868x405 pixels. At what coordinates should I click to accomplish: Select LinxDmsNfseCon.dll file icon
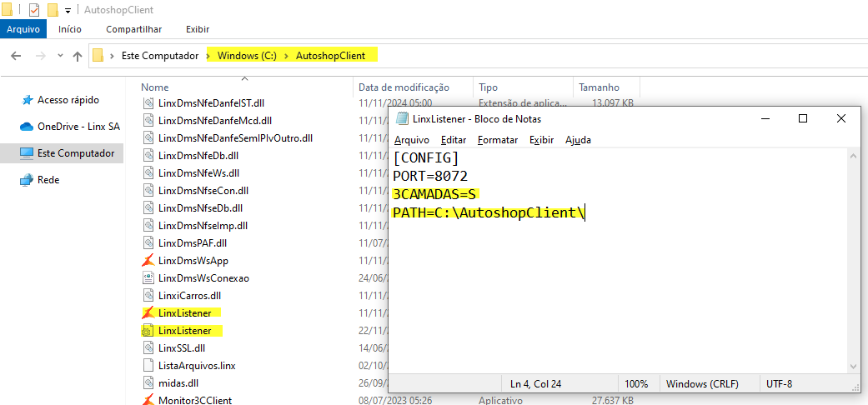(148, 191)
